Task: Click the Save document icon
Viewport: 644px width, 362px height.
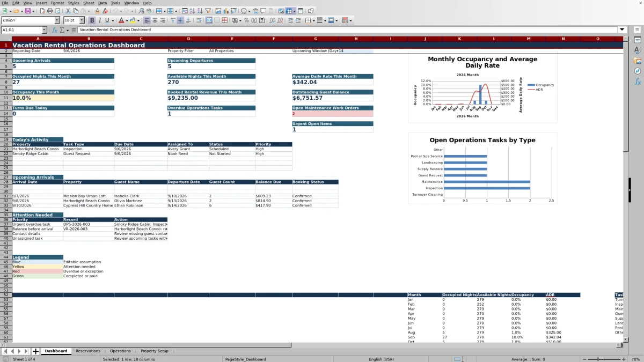Action: [27, 11]
